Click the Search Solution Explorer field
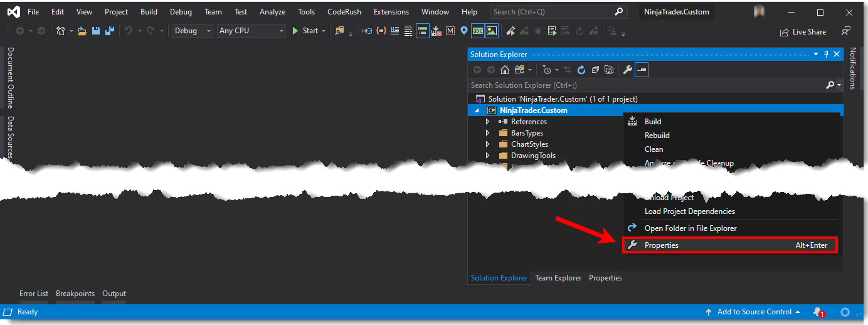Viewport: 868px width, 325px height. [x=646, y=85]
